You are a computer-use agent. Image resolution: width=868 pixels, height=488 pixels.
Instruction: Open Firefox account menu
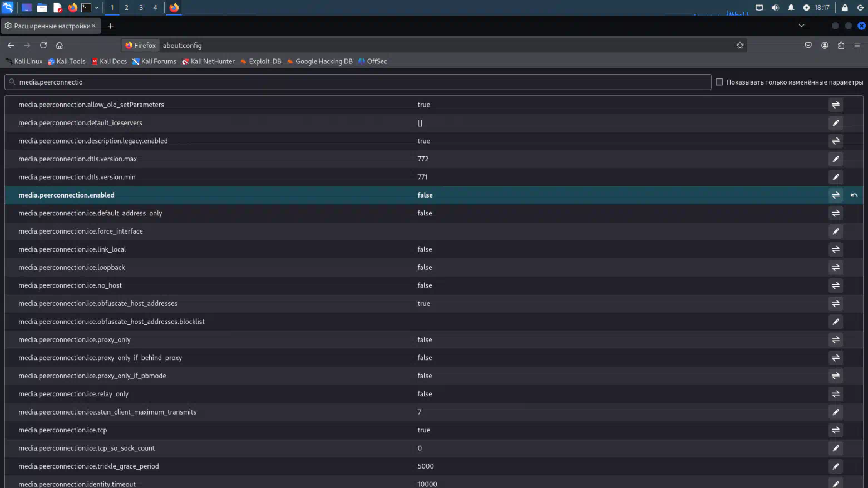pyautogui.click(x=825, y=46)
